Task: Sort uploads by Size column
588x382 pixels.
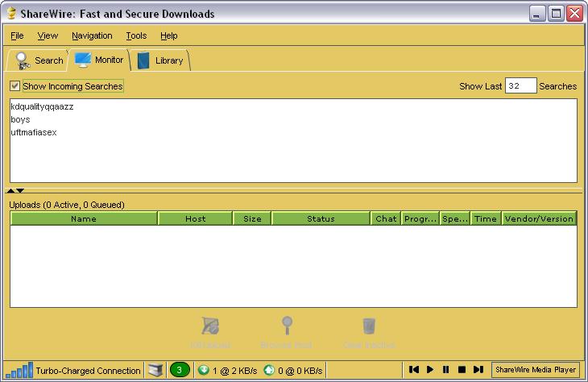Action: pos(252,218)
